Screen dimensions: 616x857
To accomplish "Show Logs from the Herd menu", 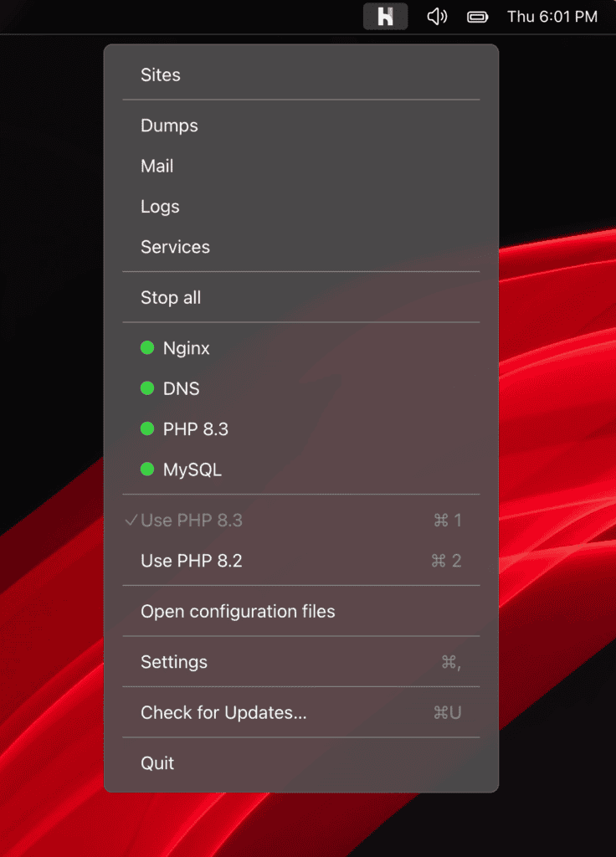I will [x=160, y=207].
